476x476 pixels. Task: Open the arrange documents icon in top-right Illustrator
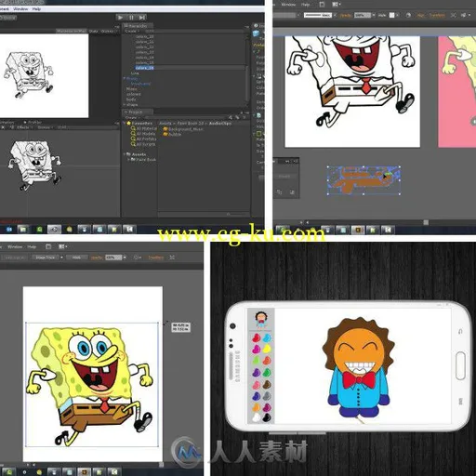click(x=336, y=5)
